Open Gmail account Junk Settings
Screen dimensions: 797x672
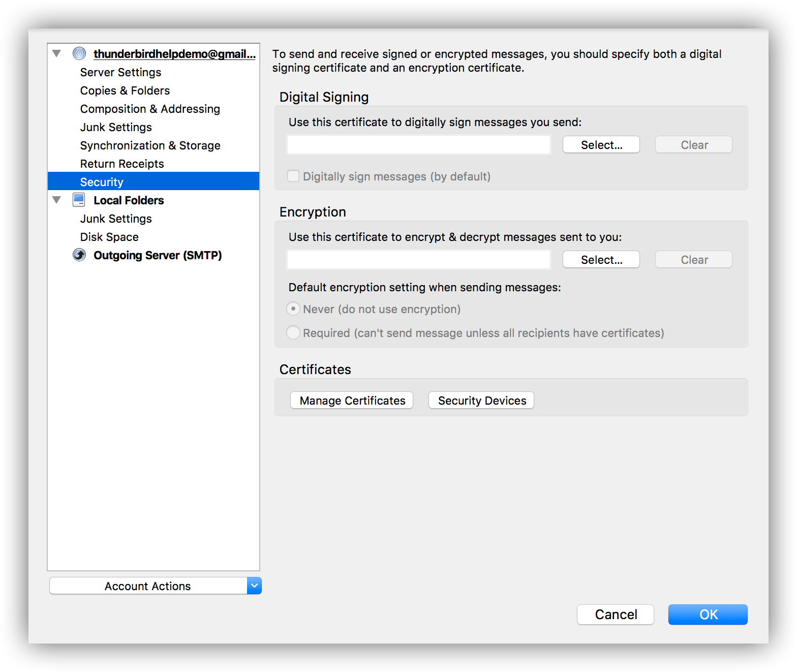pos(116,127)
